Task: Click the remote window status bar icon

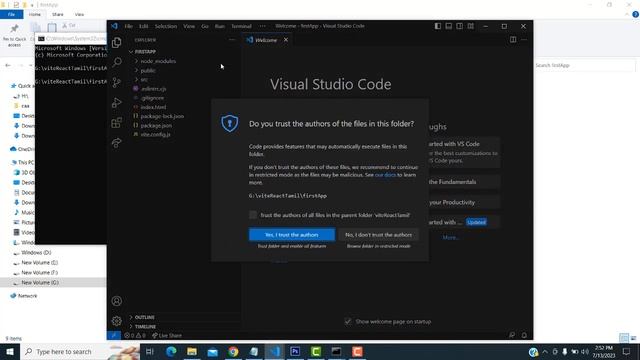Action: [114, 335]
